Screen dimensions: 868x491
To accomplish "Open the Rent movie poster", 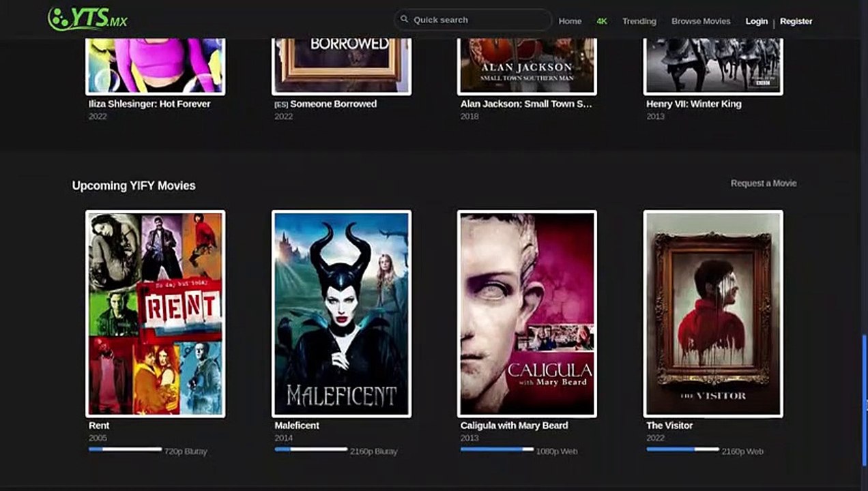I will click(155, 314).
